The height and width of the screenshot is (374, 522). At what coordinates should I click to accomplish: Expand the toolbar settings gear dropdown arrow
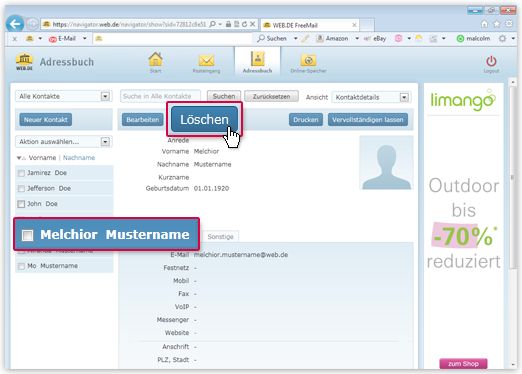[513, 39]
